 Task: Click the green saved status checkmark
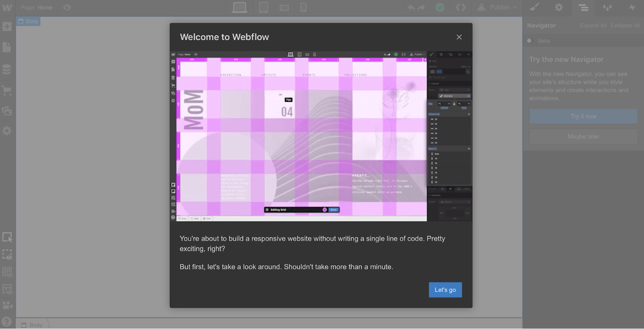click(x=440, y=8)
